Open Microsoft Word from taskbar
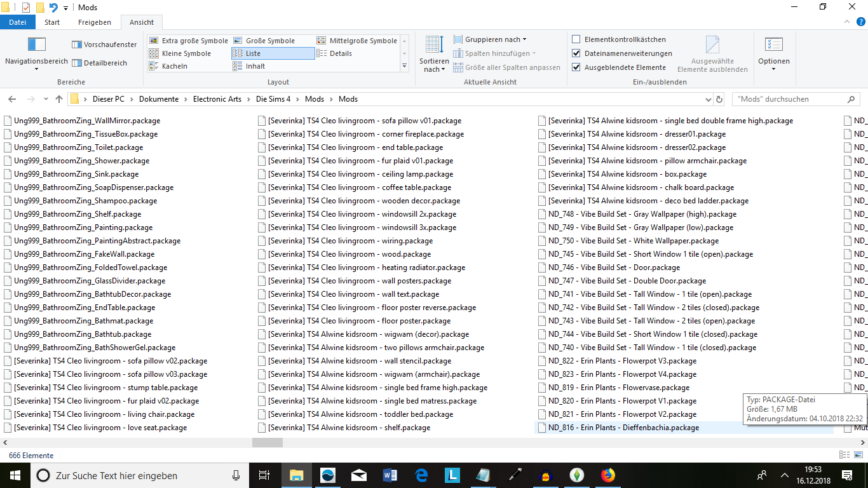This screenshot has width=868, height=488. coord(390,475)
